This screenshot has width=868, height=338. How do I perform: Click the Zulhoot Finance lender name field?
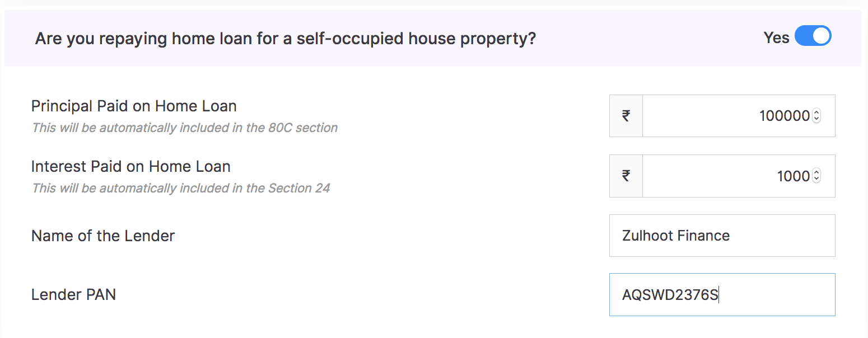722,236
